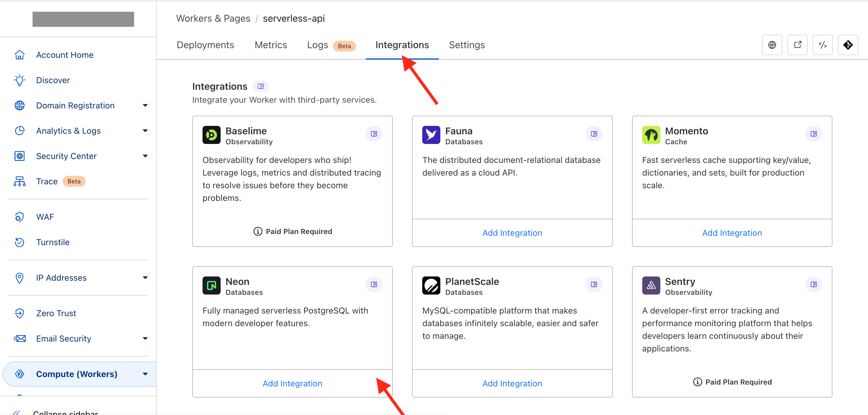Open the Baselime documentation book icon
The height and width of the screenshot is (415, 868).
pos(374,134)
